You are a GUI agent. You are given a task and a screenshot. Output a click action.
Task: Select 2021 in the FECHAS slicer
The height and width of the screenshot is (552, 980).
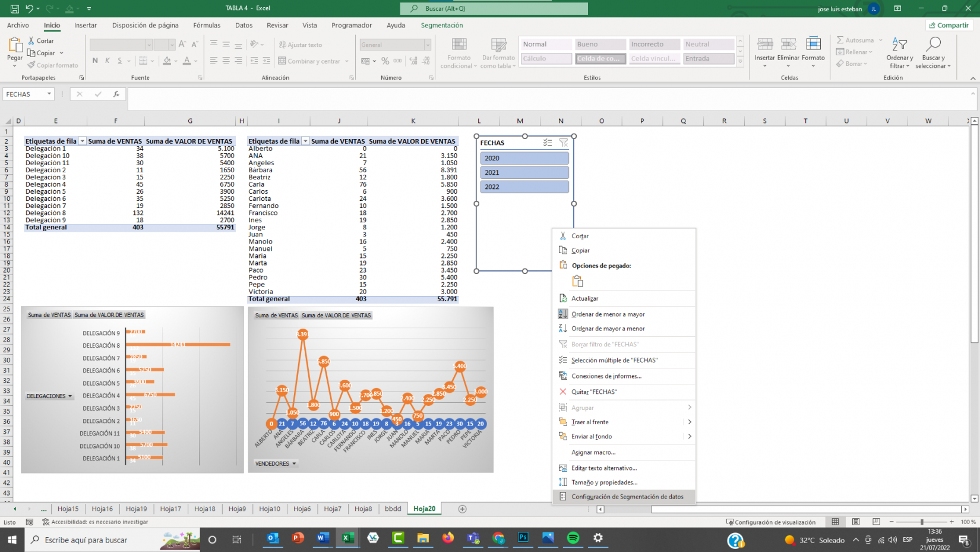point(524,172)
